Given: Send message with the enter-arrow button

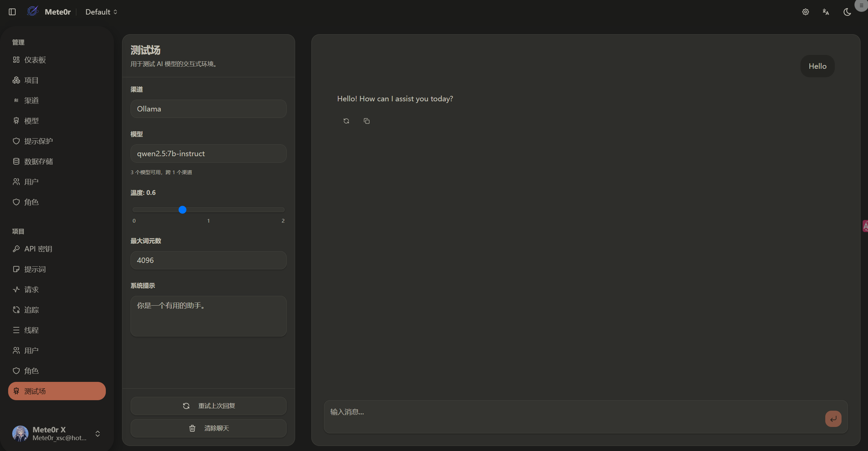Looking at the screenshot, I should coord(833,419).
